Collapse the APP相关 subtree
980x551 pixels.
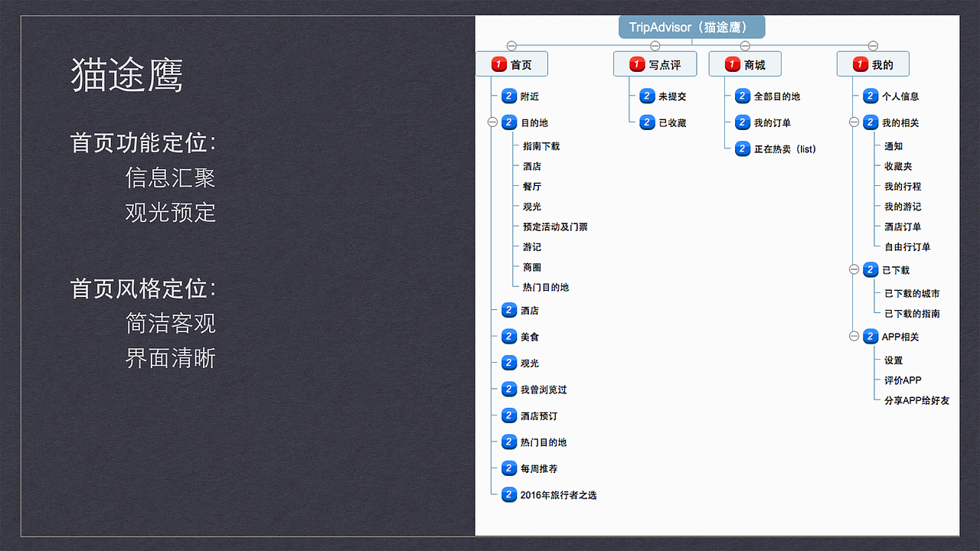(x=854, y=337)
